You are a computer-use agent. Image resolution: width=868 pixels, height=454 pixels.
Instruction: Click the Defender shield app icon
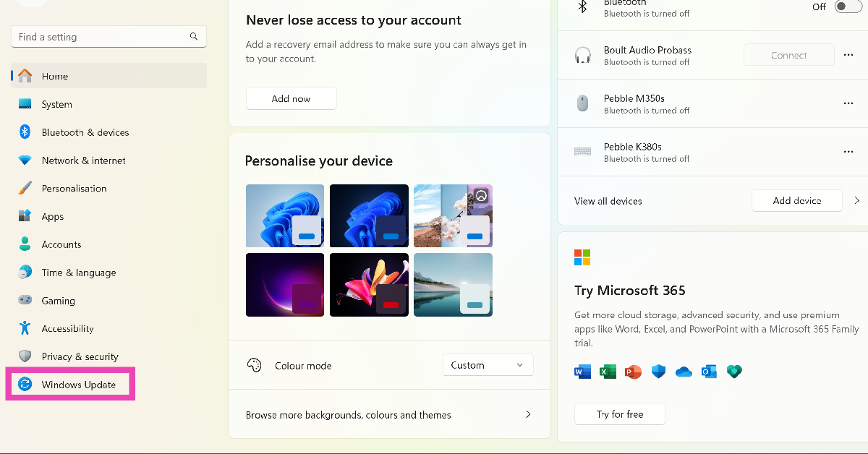tap(658, 372)
